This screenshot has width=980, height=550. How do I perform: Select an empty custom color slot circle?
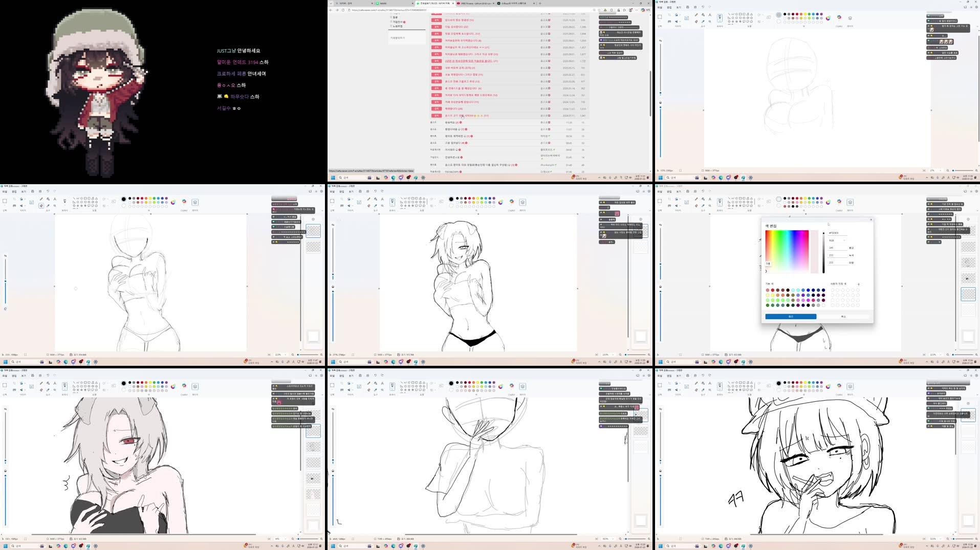(833, 290)
